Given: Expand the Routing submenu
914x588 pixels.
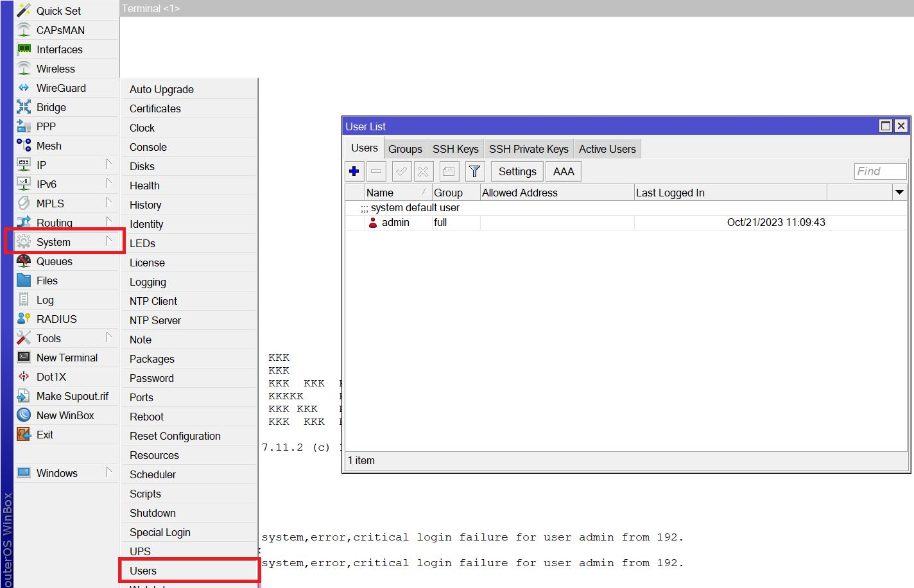Looking at the screenshot, I should pyautogui.click(x=108, y=222).
